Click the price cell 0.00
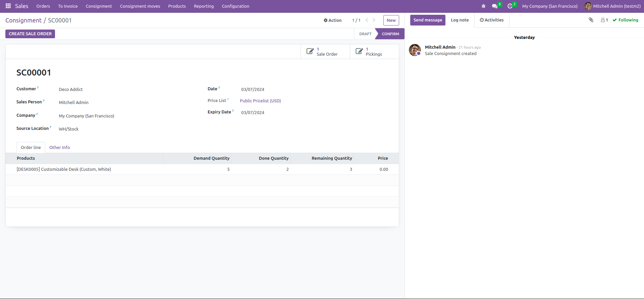The height and width of the screenshot is (299, 644). (x=384, y=169)
